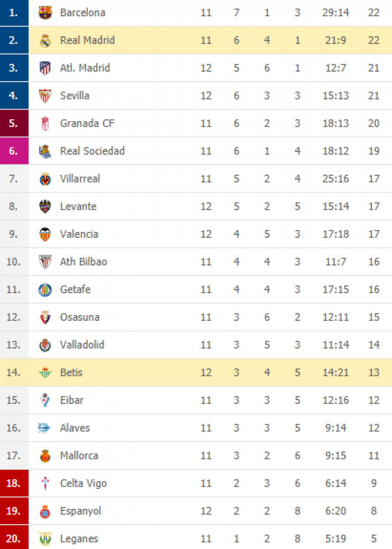This screenshot has height=549, width=392.
Task: Click the Valencia bat crest icon
Action: point(45,234)
